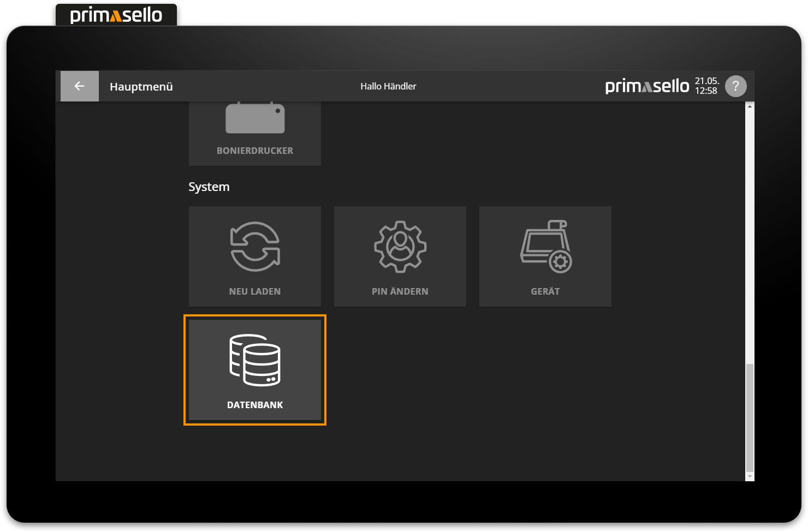Screen dimensions: 808x532
Task: Click the Hallo Händler greeting text
Action: click(388, 86)
